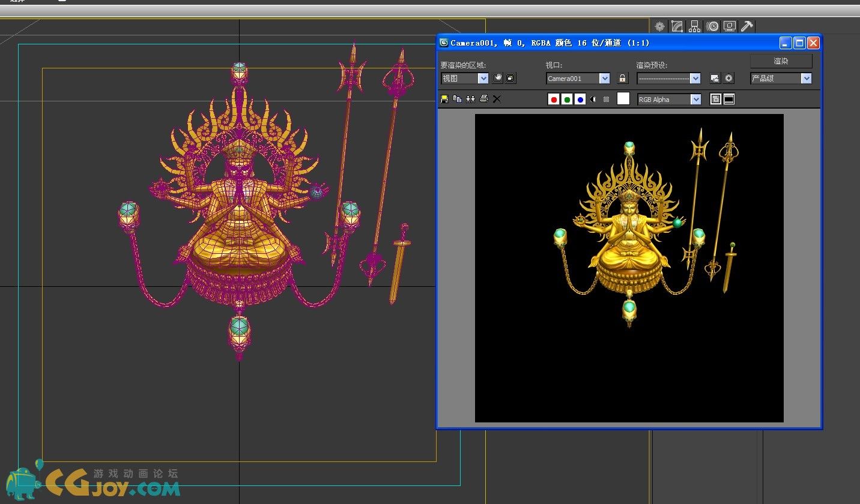Click the white color swatch
Image resolution: width=860 pixels, height=504 pixels.
pyautogui.click(x=623, y=99)
